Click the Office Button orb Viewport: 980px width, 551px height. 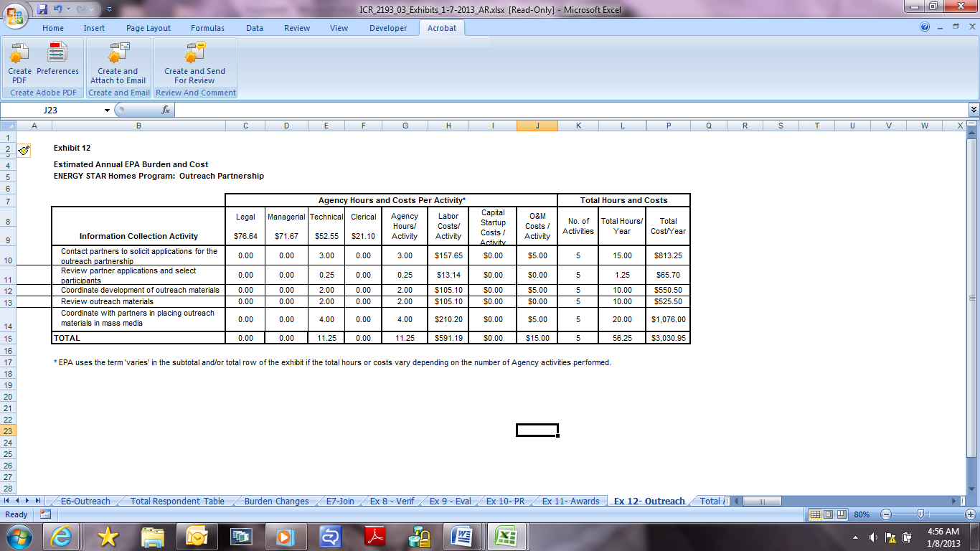click(14, 15)
